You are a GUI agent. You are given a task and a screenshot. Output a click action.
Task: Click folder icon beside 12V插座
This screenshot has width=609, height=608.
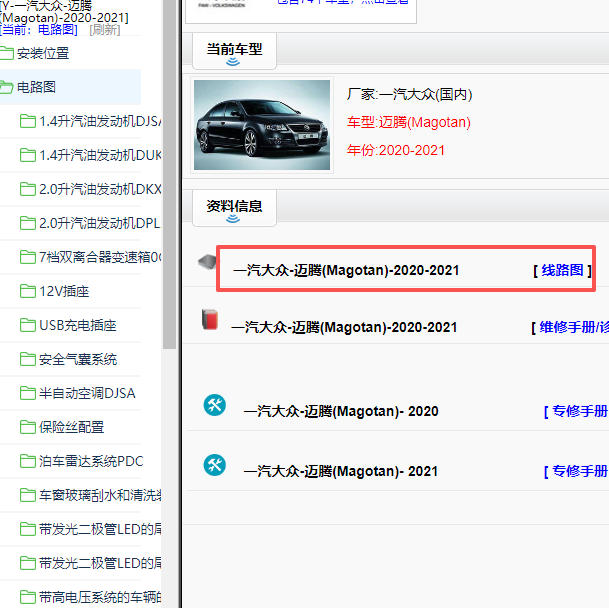(x=28, y=291)
